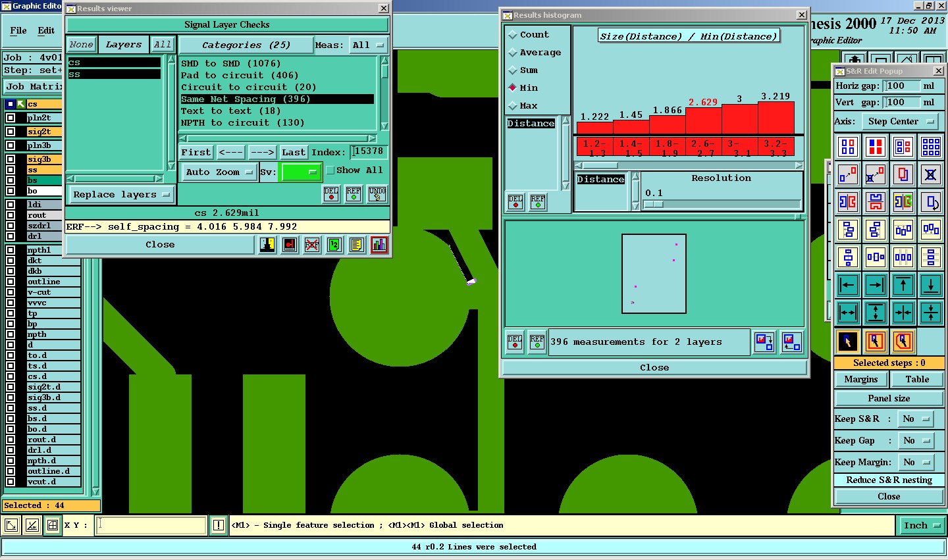The width and height of the screenshot is (948, 560).
Task: Click histogram-to-square down-arrow transfer icon
Action: click(x=764, y=342)
